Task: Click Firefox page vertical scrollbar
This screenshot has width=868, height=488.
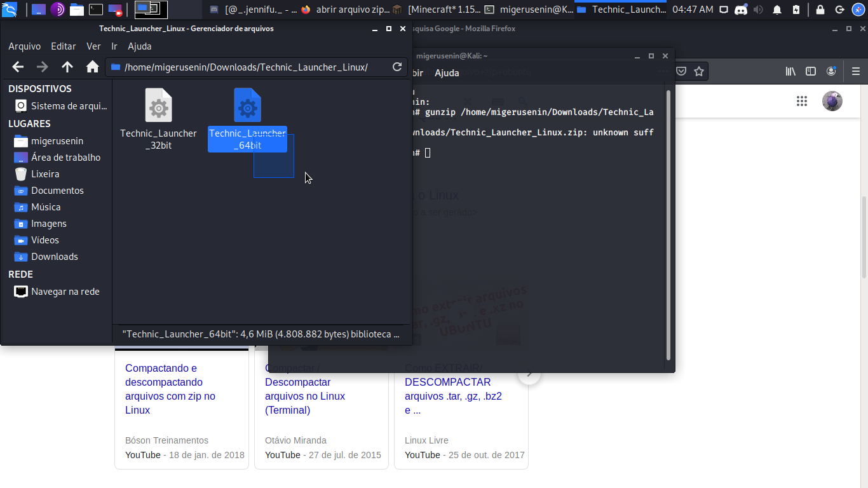Action: pos(864,237)
